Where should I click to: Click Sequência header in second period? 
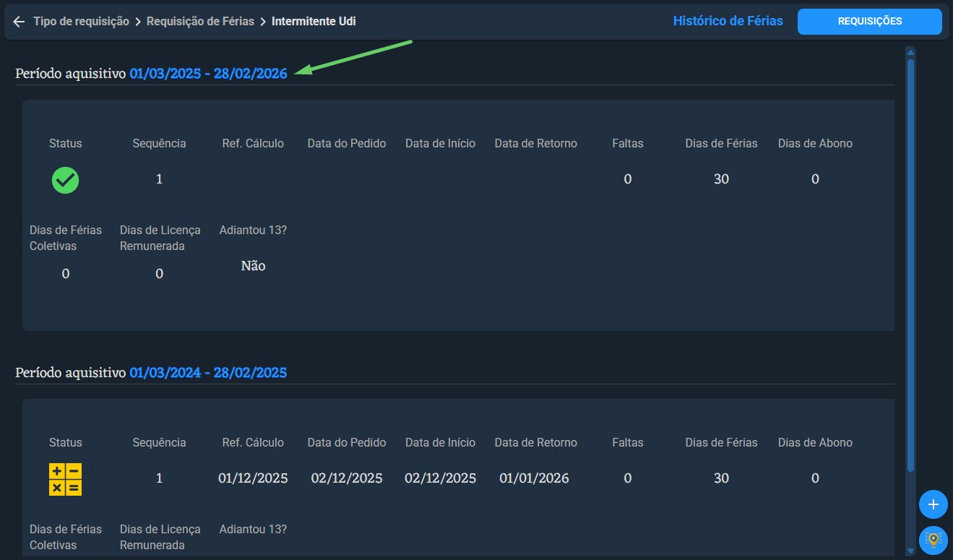coord(159,442)
